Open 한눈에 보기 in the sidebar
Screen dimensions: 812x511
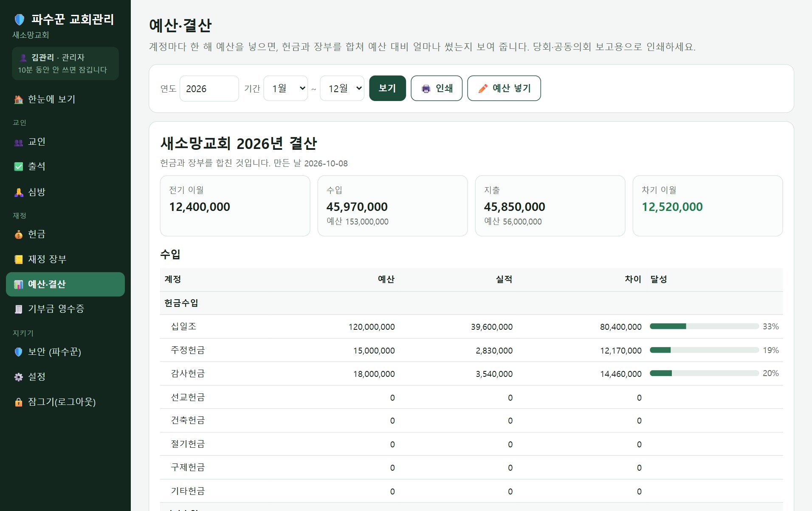point(65,99)
